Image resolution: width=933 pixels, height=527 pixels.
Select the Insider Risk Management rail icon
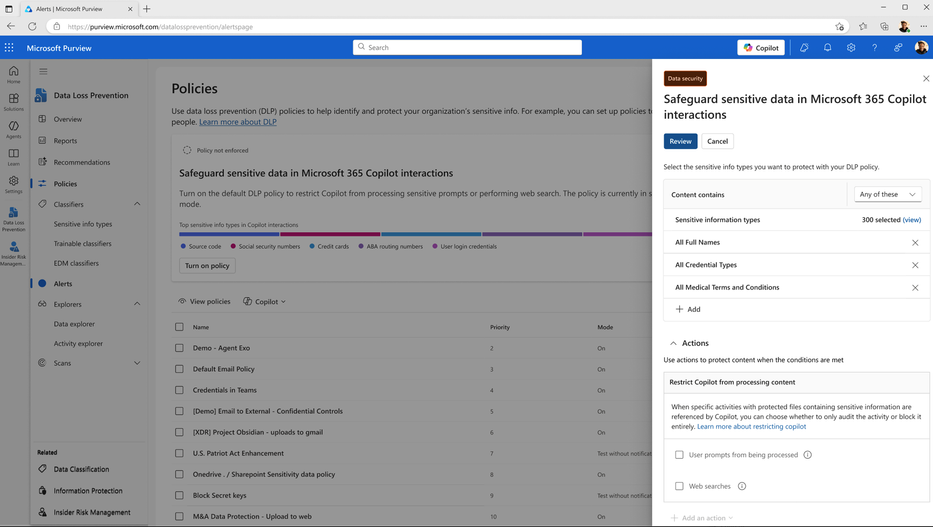[14, 253]
